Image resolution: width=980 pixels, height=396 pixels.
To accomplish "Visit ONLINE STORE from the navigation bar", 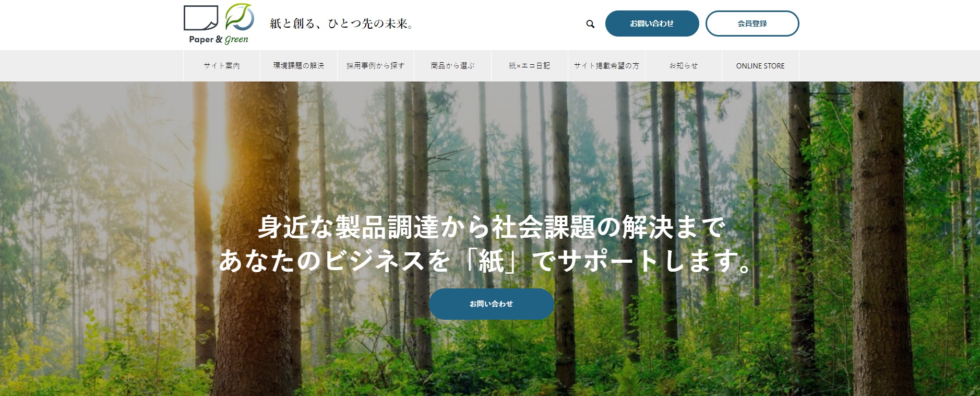I will [760, 66].
